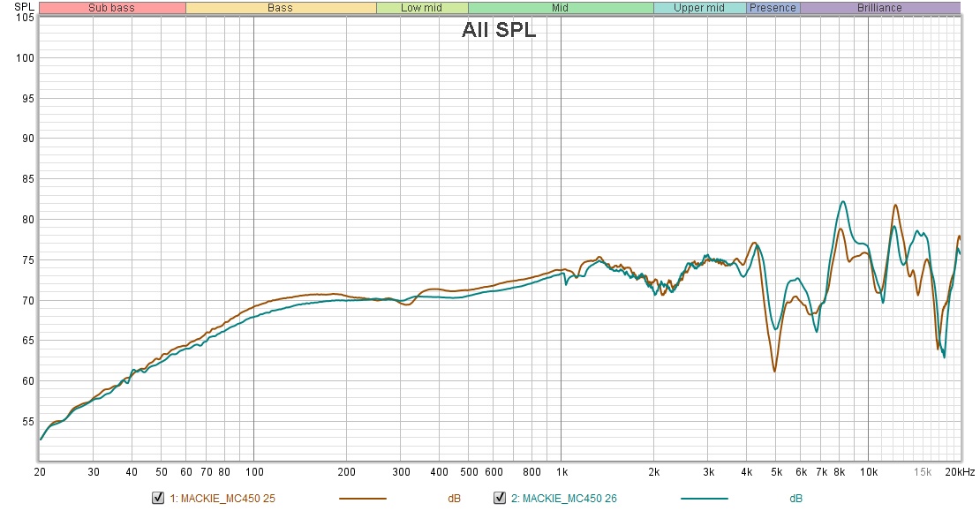Click the Low mid frequency band label
Viewport: 980px width, 511px height.
click(422, 7)
